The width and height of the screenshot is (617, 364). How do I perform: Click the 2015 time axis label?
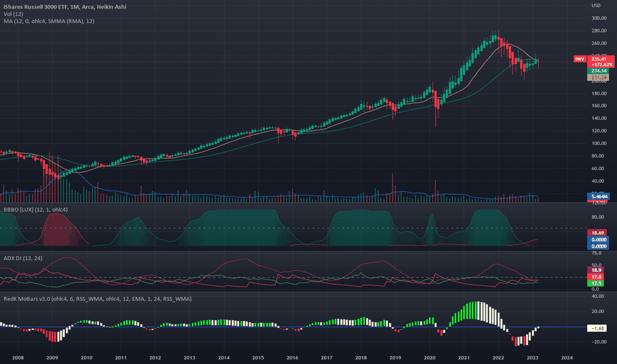[258, 357]
